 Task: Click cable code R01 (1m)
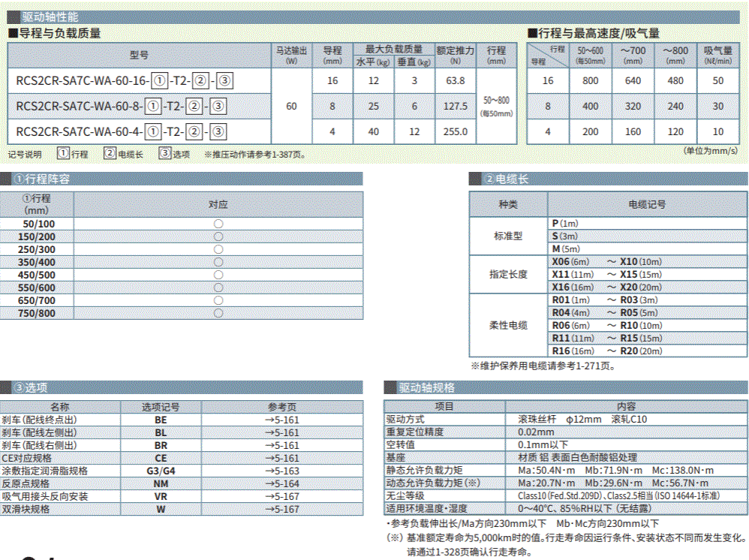tap(571, 300)
